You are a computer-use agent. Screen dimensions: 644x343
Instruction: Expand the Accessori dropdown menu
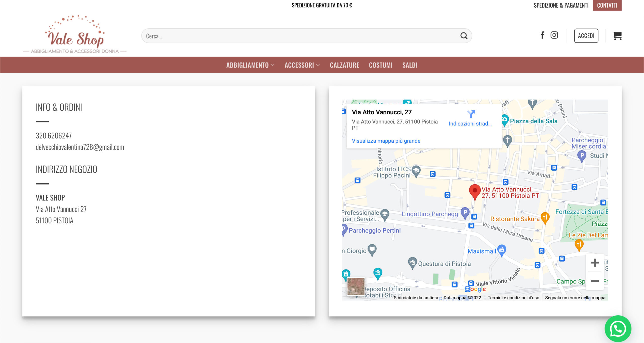302,65
